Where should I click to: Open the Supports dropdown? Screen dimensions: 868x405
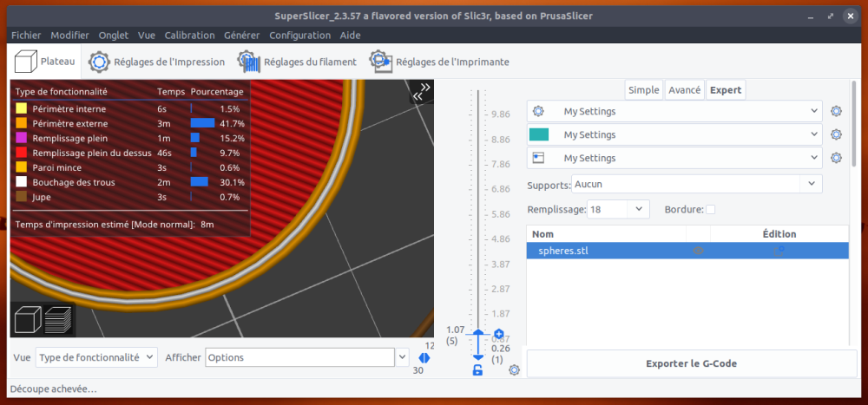pos(696,184)
